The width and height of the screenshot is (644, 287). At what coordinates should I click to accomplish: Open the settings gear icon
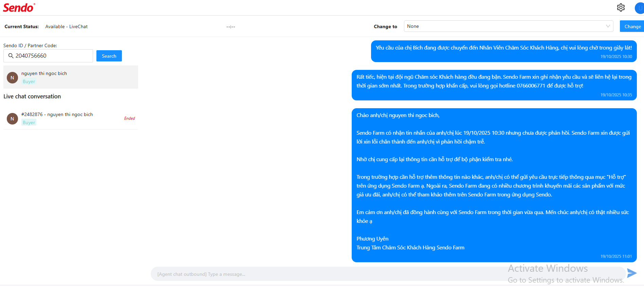pos(621,7)
